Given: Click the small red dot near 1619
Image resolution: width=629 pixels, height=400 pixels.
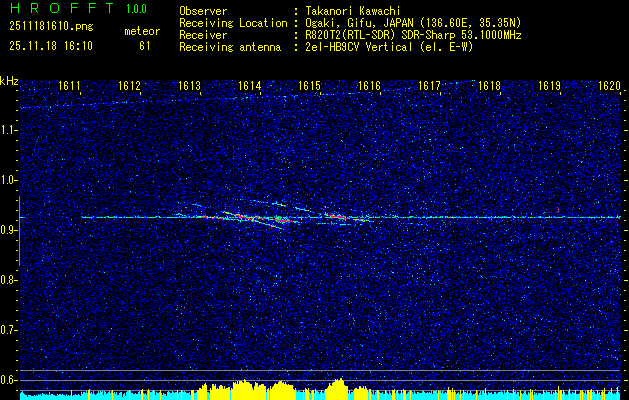Looking at the screenshot, I should [558, 210].
